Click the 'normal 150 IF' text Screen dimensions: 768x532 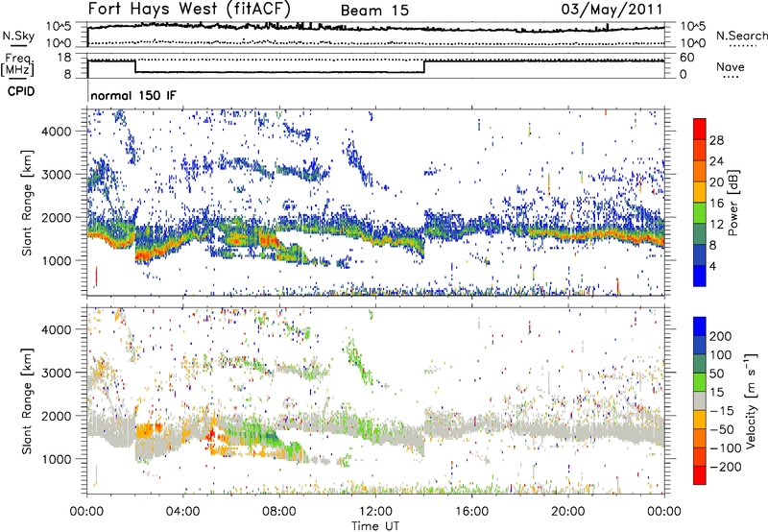133,95
